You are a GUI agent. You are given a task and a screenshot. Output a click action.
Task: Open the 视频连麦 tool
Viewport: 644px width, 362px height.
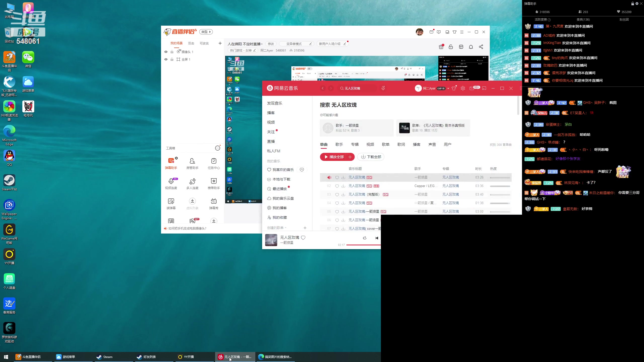coord(171,183)
